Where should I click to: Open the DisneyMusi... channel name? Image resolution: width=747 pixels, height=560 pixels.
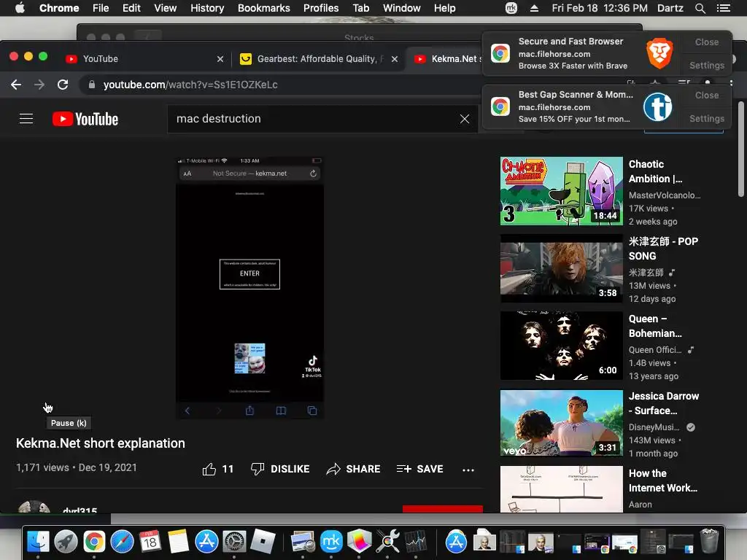[654, 427]
